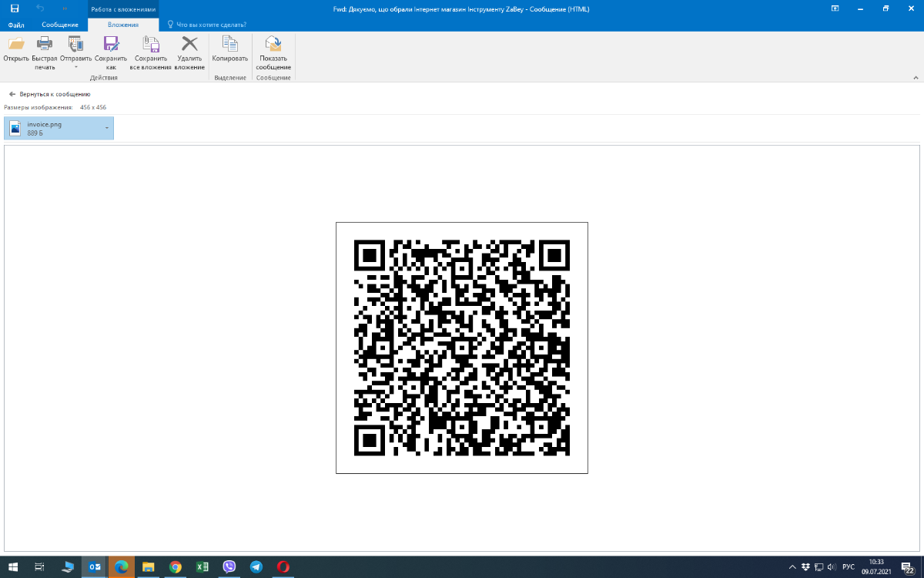Remove the attachment with Удалить вложение
Viewport: 924px width, 578px height.
point(189,53)
